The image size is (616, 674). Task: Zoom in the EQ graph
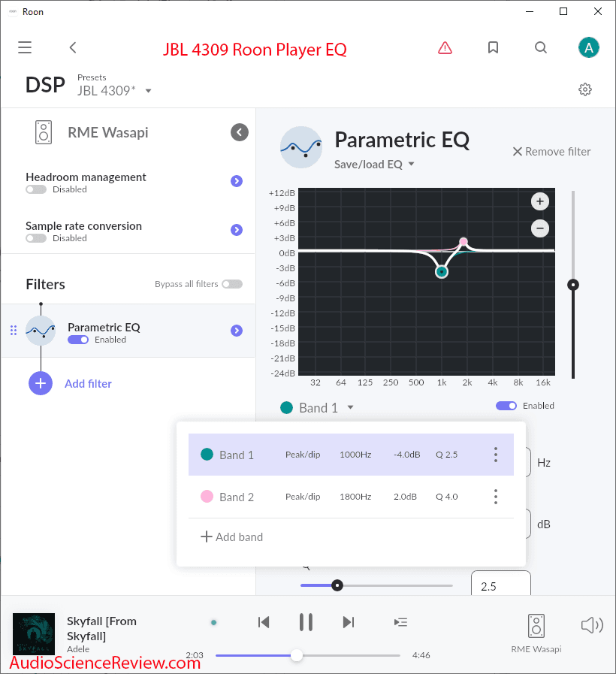[x=540, y=201]
